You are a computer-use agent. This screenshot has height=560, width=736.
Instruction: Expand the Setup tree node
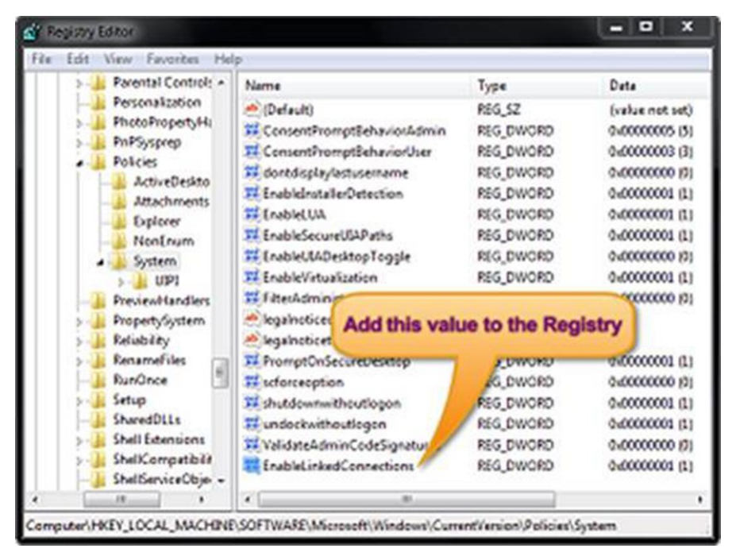[80, 401]
